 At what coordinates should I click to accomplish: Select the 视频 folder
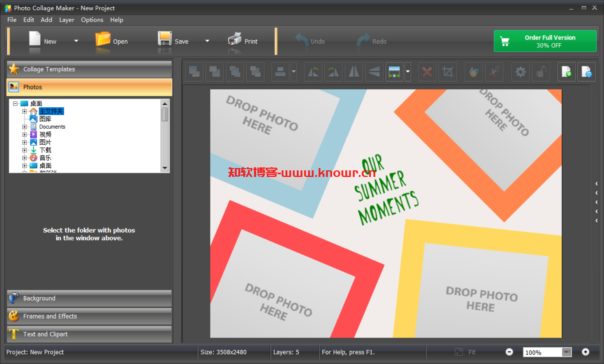pyautogui.click(x=45, y=135)
